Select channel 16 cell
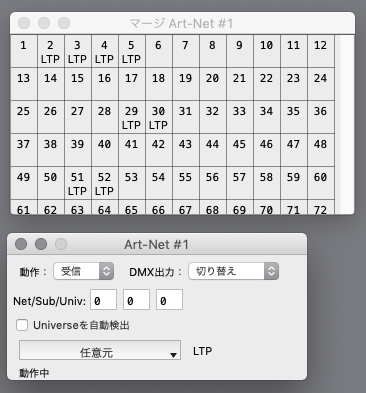Viewport: 366px width, 393px height. click(x=105, y=84)
